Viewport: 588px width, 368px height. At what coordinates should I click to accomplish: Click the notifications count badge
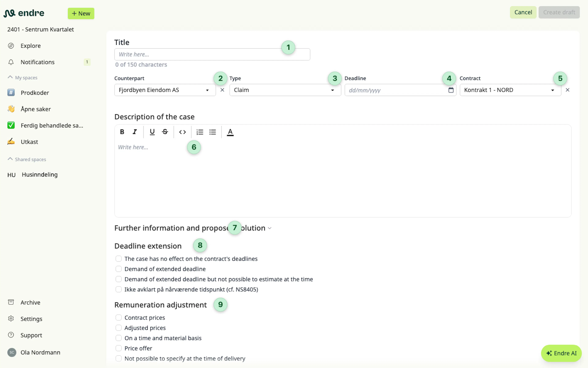click(87, 62)
